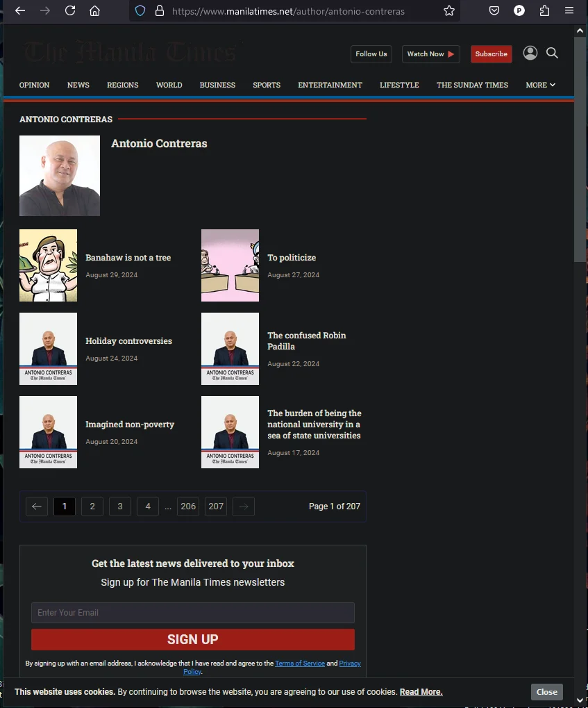Screen dimensions: 588x708
Task: Click the Page 1 of 207 text
Action: coord(335,507)
